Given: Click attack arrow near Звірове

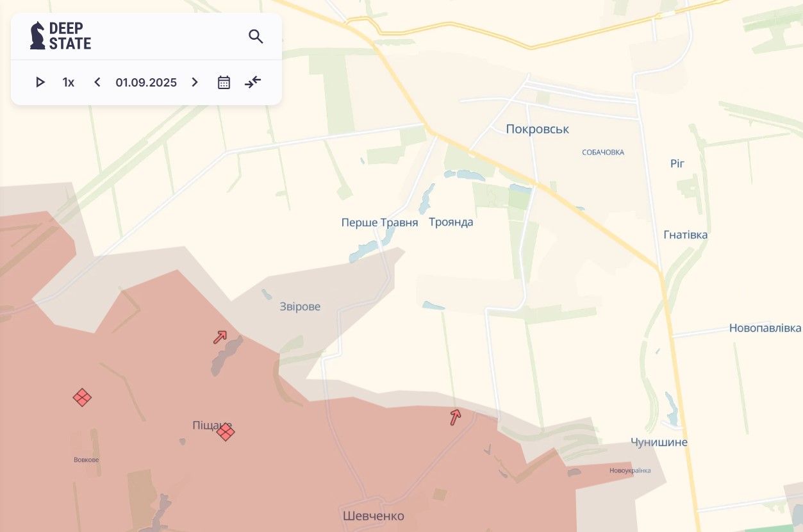Looking at the screenshot, I should [x=220, y=337].
